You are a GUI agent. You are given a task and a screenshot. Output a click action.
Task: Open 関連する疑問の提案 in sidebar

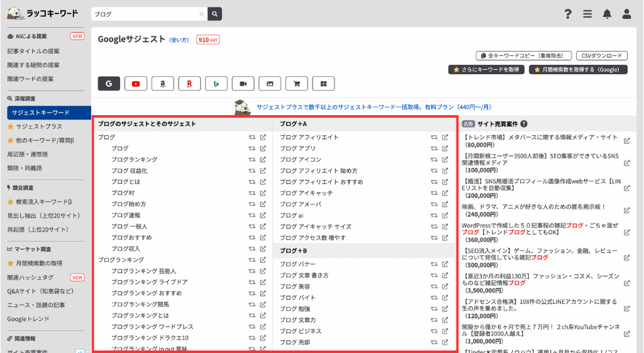[33, 65]
